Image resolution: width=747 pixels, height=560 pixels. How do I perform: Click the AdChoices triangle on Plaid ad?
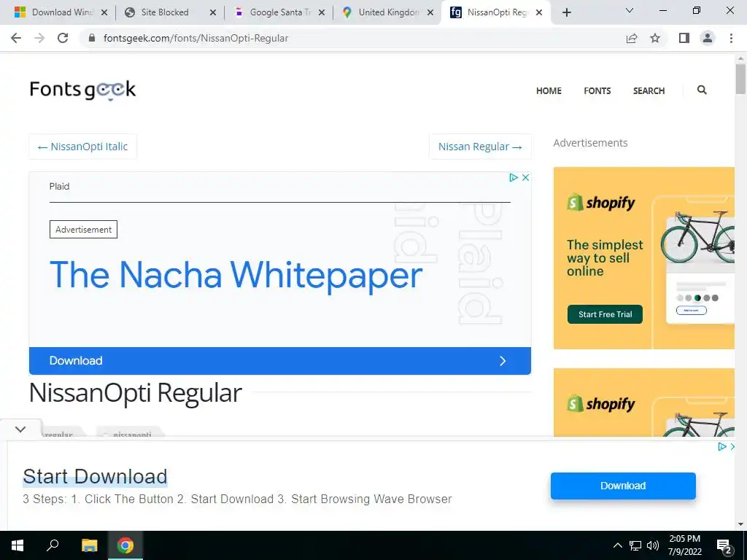click(513, 178)
